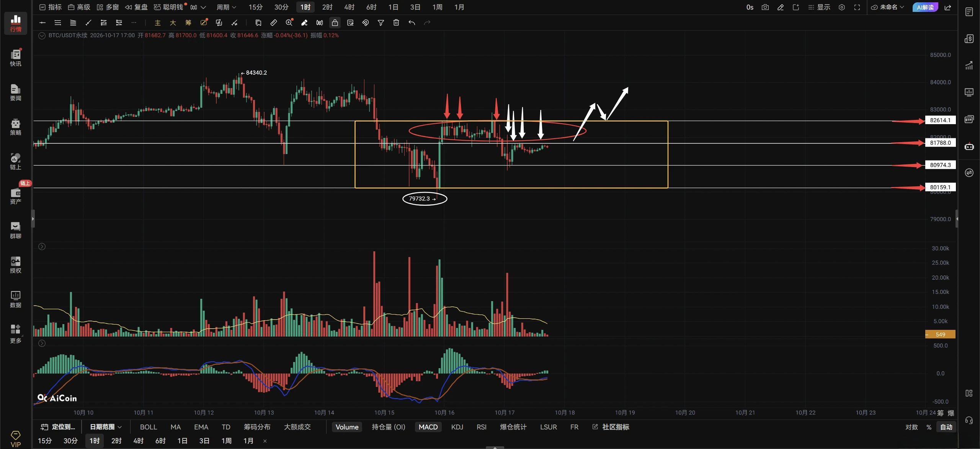The height and width of the screenshot is (449, 980).
Task: Click the 指标 indicators button
Action: click(50, 7)
